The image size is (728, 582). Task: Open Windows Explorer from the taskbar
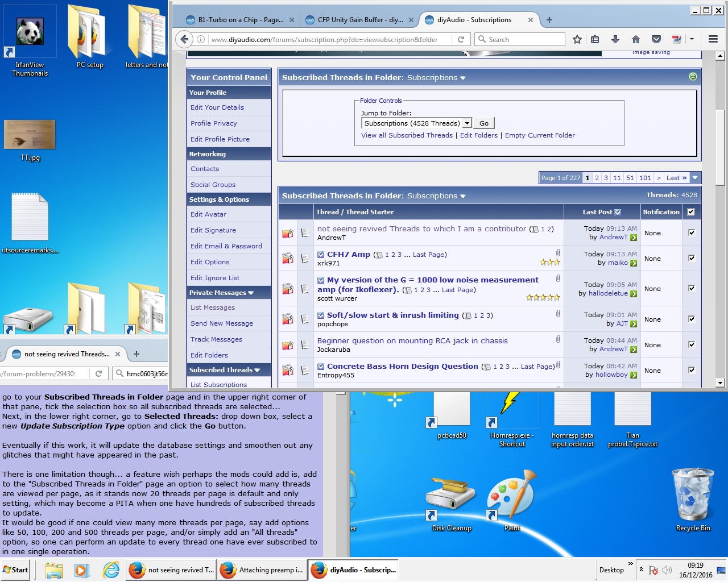click(54, 570)
